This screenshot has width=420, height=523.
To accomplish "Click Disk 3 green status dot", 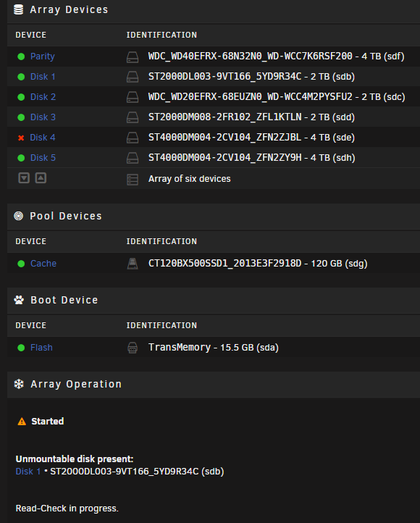I will [x=21, y=117].
